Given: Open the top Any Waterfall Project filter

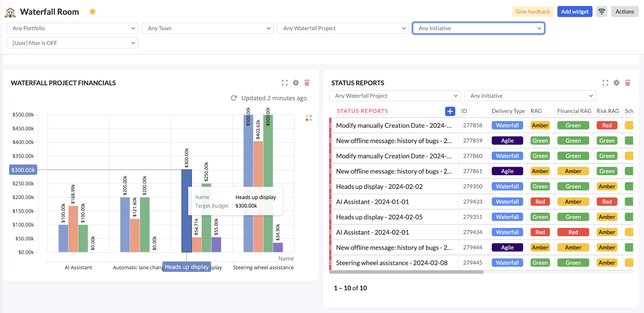Looking at the screenshot, I should pyautogui.click(x=343, y=28).
